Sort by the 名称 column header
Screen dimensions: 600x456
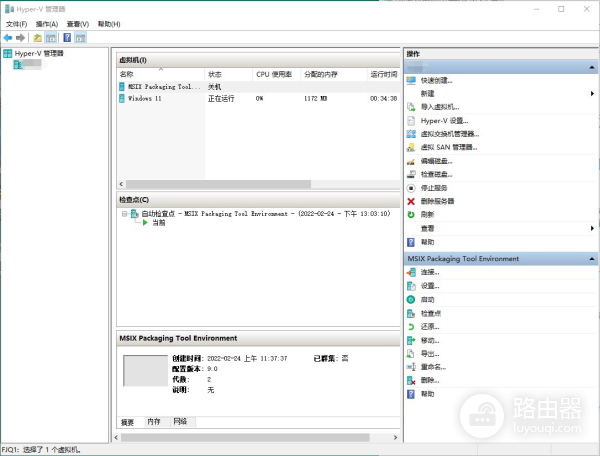coord(161,75)
